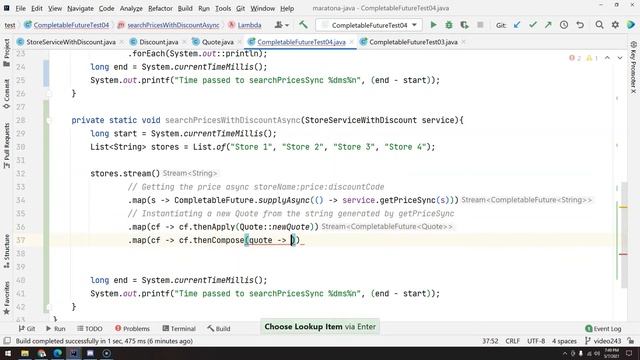Commit changes with the Git checkmark icon

pos(533,25)
